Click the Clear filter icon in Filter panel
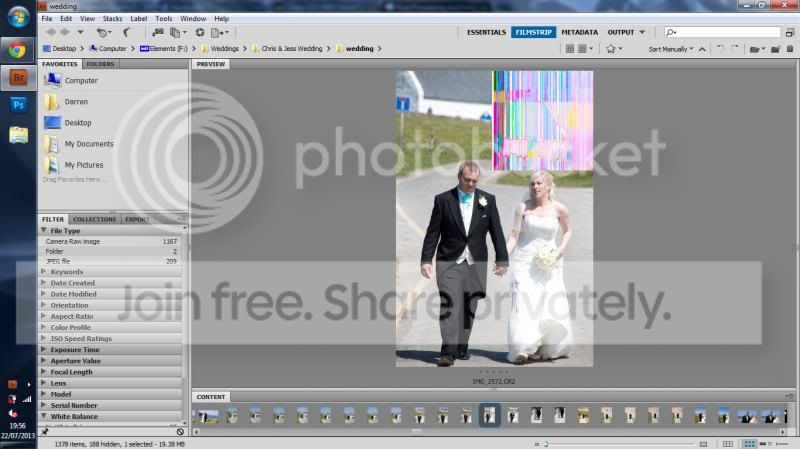 pyautogui.click(x=180, y=432)
